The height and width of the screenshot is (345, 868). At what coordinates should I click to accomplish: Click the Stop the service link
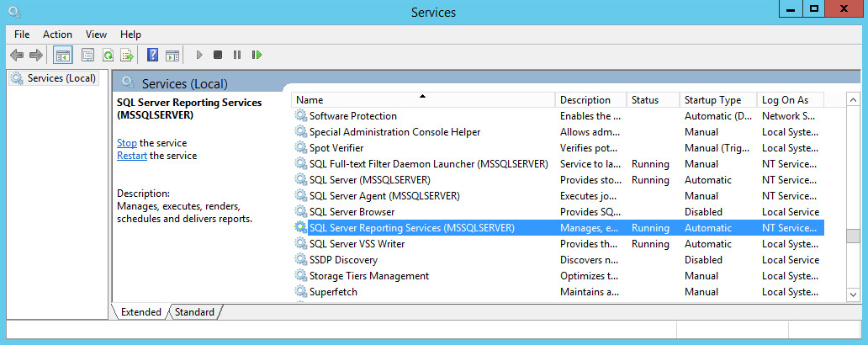(126, 143)
